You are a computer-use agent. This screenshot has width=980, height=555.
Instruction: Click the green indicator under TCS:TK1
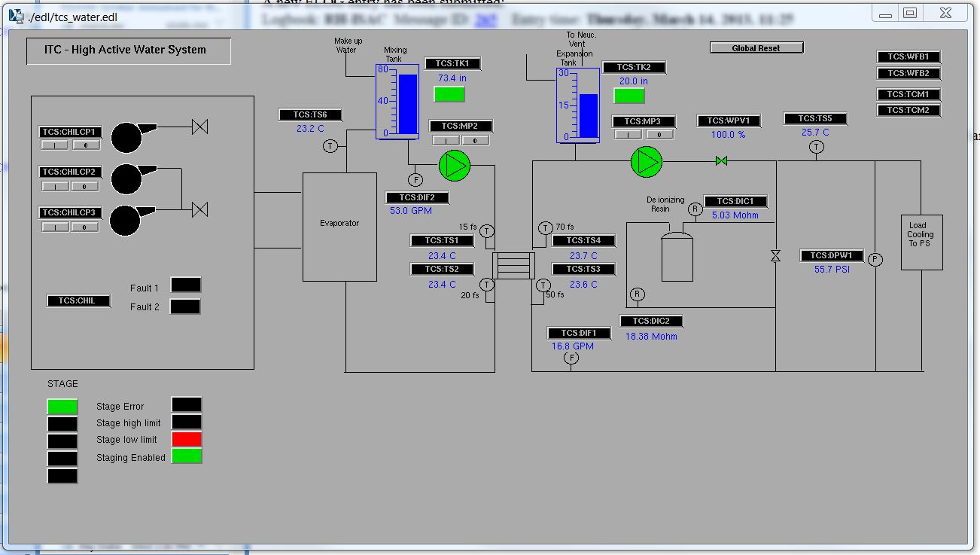coord(449,94)
